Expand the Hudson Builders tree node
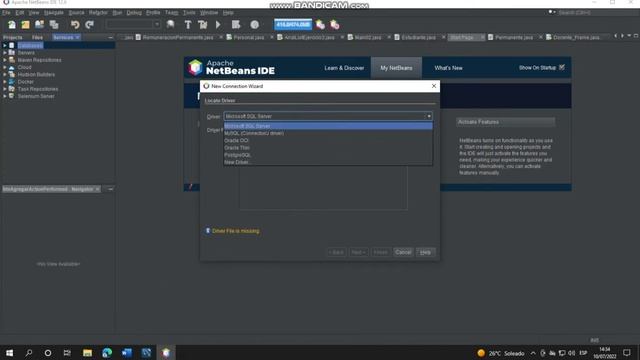The width and height of the screenshot is (640, 360). (x=4, y=75)
